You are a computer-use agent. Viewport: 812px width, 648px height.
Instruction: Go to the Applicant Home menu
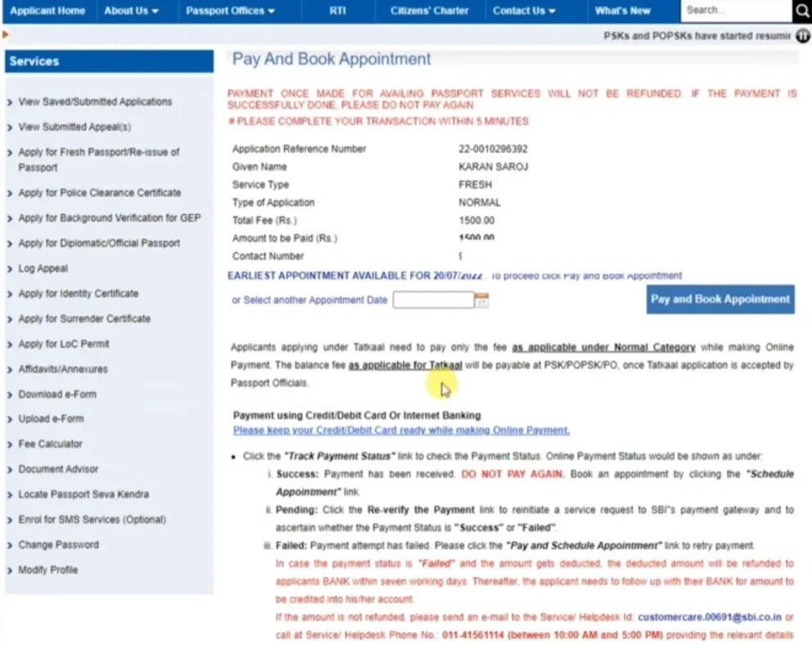(x=47, y=11)
